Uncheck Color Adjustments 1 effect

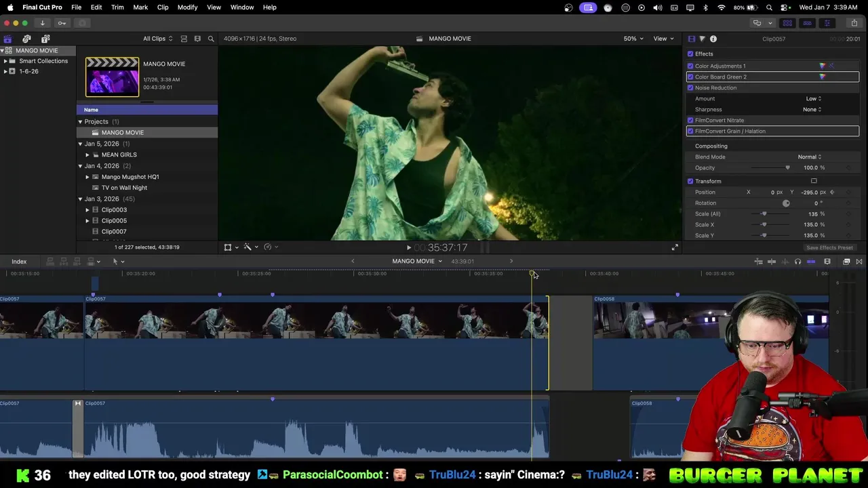point(690,66)
